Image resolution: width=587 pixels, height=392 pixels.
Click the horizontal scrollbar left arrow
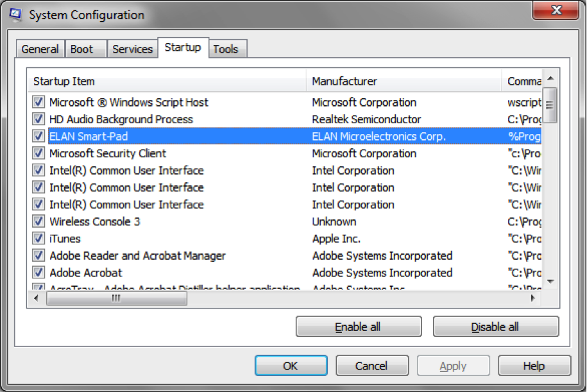coord(37,299)
